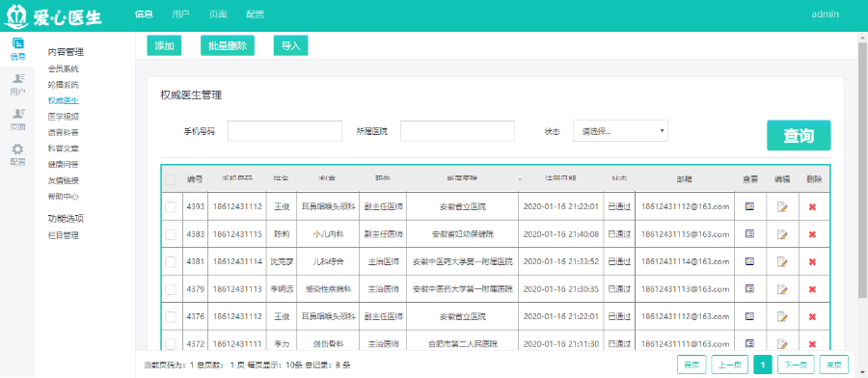Sort by the 所属医院 column arrow

tap(520, 179)
